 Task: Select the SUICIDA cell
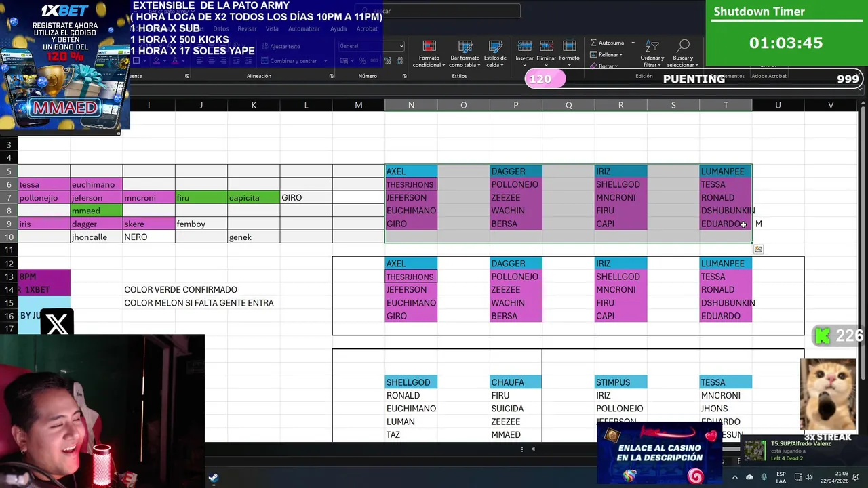(515, 409)
